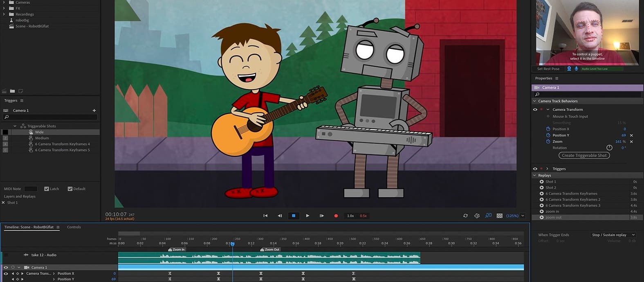Screen dimensions: 644x282
Task: Click the Position Y stopwatch icon
Action: pyautogui.click(x=548, y=135)
